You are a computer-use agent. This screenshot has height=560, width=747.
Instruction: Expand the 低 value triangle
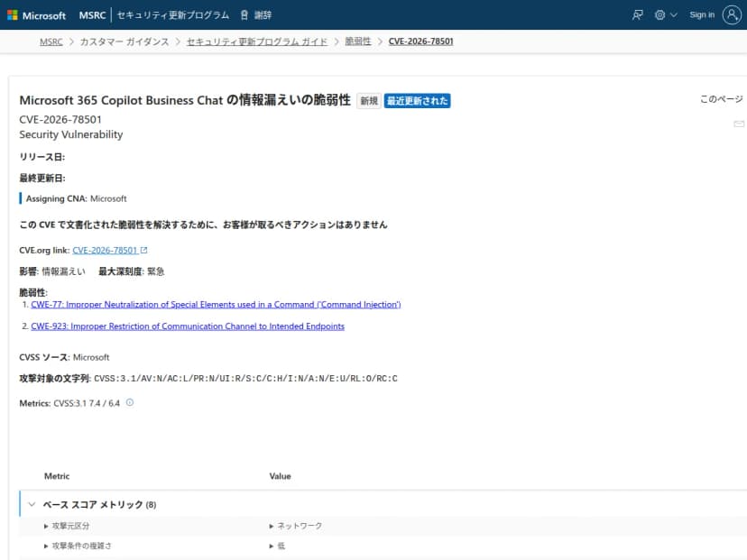271,546
